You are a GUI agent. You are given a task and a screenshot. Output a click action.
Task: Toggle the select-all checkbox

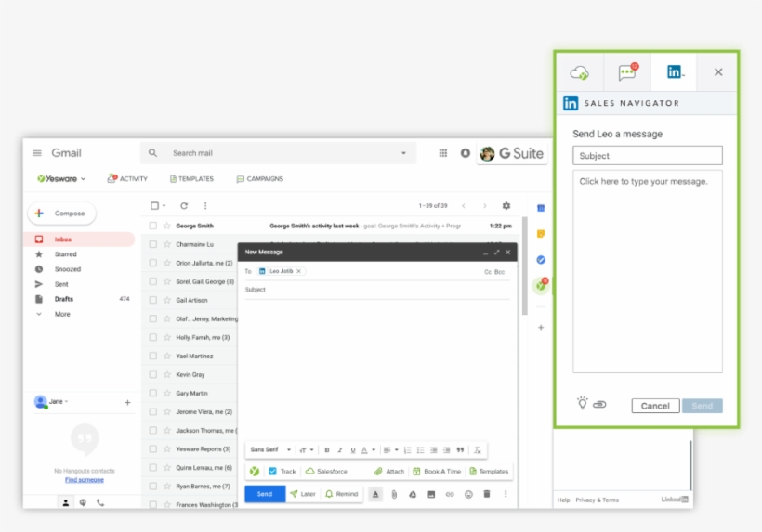coord(154,206)
